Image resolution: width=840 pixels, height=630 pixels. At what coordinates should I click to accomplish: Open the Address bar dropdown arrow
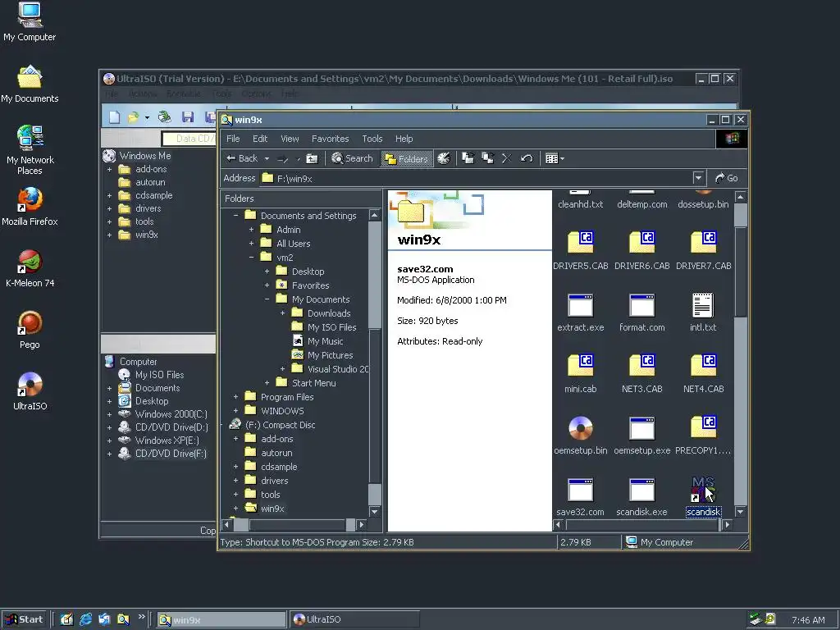[697, 178]
